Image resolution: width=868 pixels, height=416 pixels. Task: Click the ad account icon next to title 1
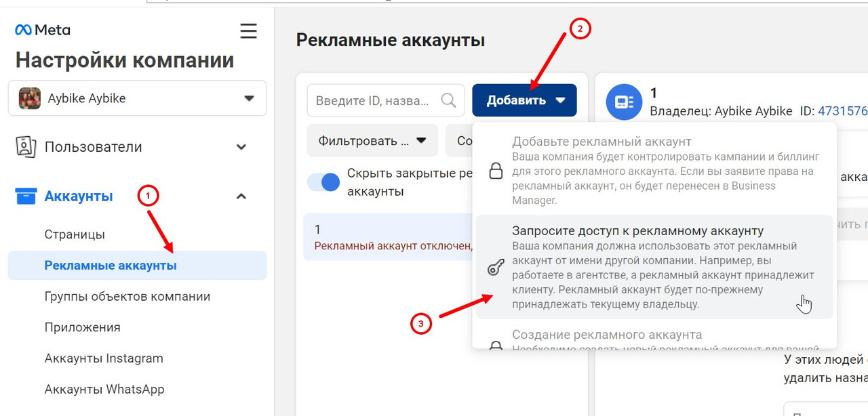[x=624, y=102]
